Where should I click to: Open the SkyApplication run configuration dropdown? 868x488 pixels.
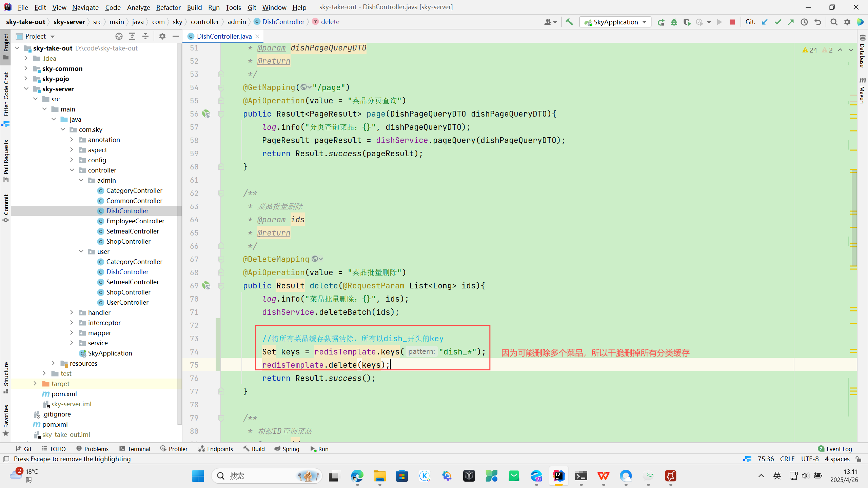point(615,22)
